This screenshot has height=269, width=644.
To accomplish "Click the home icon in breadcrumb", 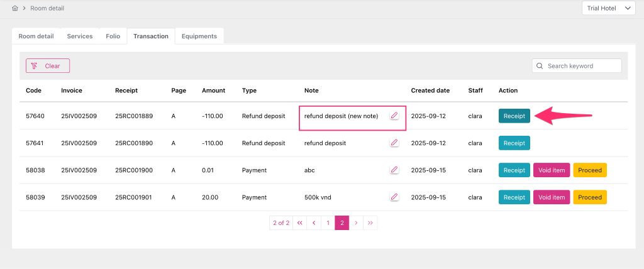I will click(x=15, y=8).
